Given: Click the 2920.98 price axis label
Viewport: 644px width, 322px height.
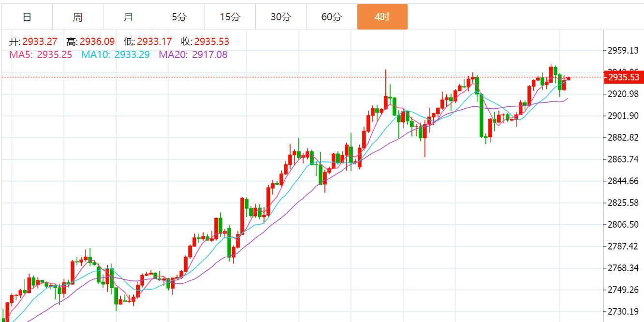Looking at the screenshot, I should 623,94.
